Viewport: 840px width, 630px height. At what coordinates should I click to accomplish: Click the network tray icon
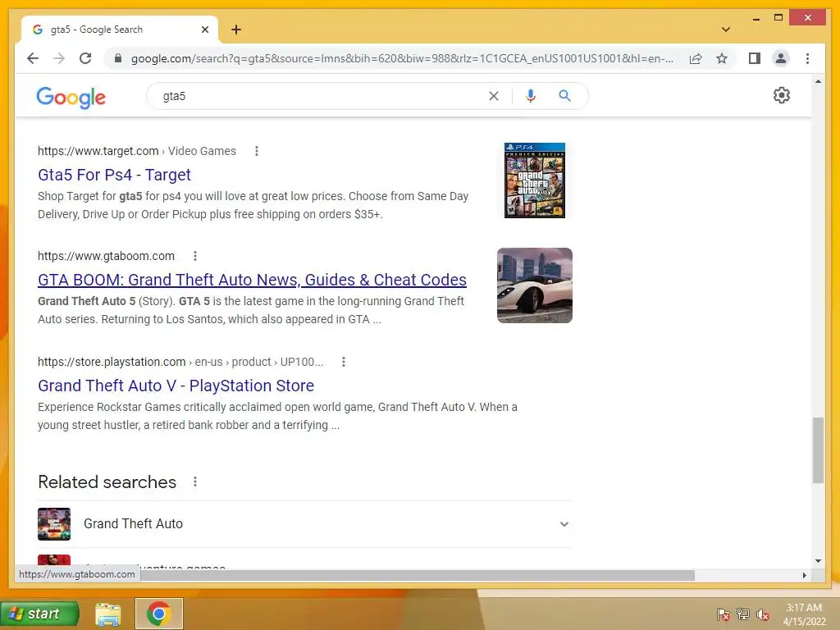743,614
